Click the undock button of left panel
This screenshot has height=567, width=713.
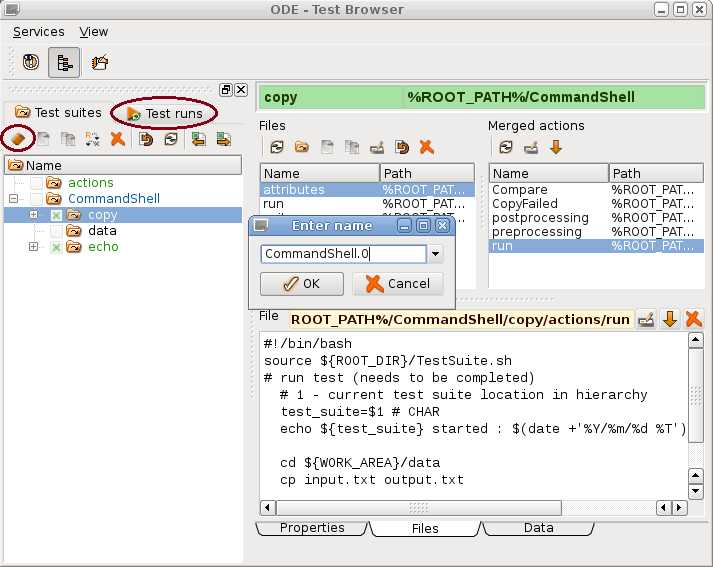coord(226,90)
